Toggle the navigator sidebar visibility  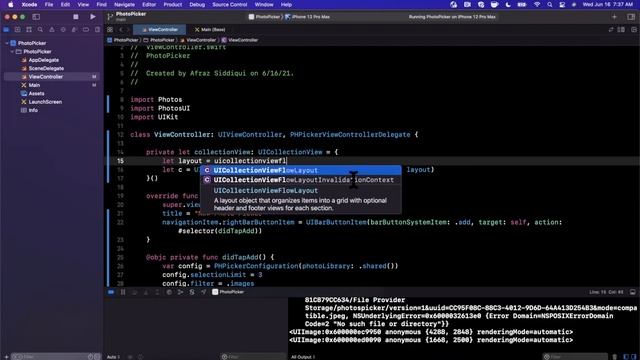coord(36,17)
